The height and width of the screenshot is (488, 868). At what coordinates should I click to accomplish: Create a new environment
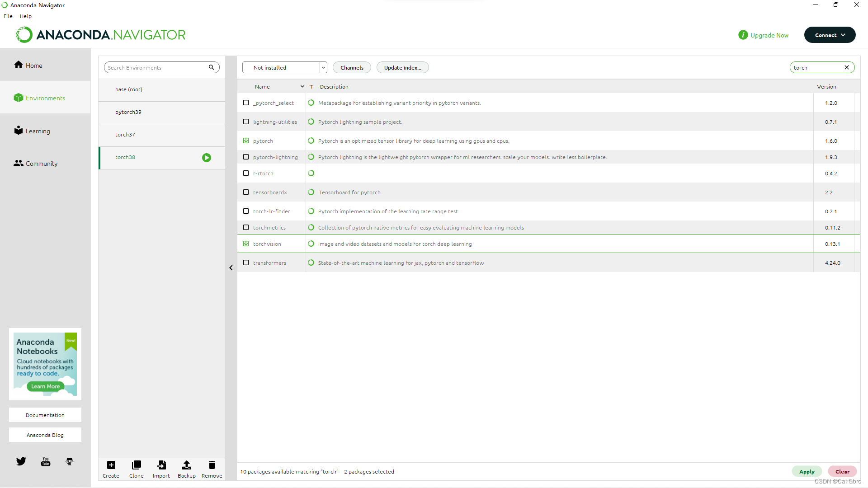[111, 469]
